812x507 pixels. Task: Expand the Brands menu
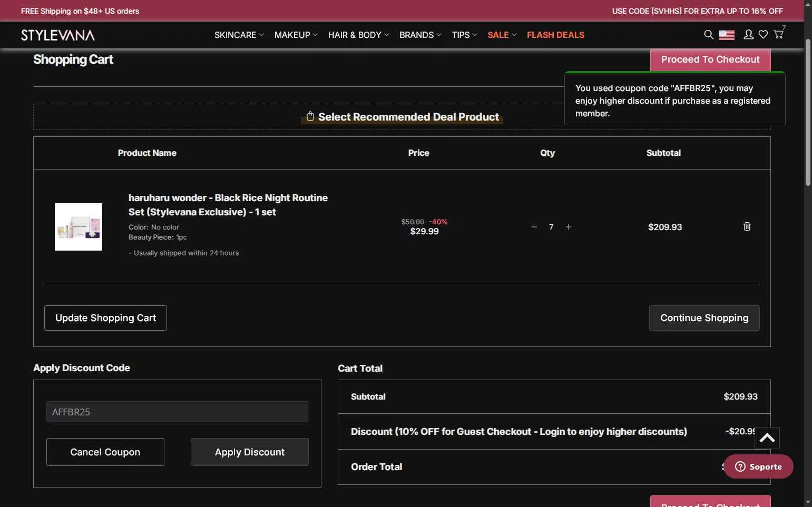pos(420,35)
